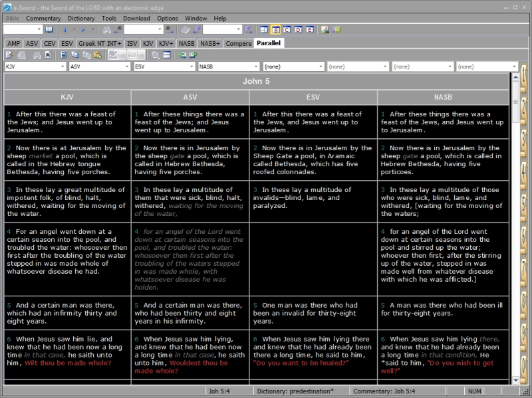
Task: Open the Dictionary menu
Action: pos(81,19)
